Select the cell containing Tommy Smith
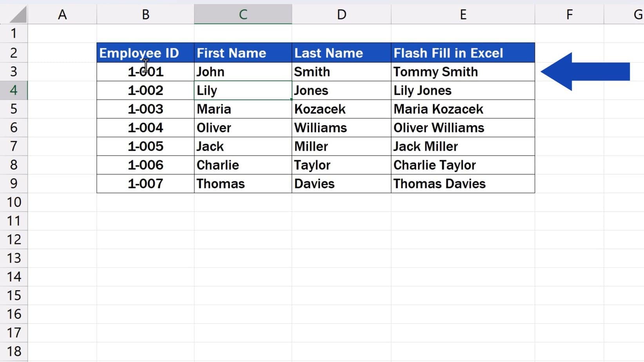644x362 pixels. (x=463, y=72)
